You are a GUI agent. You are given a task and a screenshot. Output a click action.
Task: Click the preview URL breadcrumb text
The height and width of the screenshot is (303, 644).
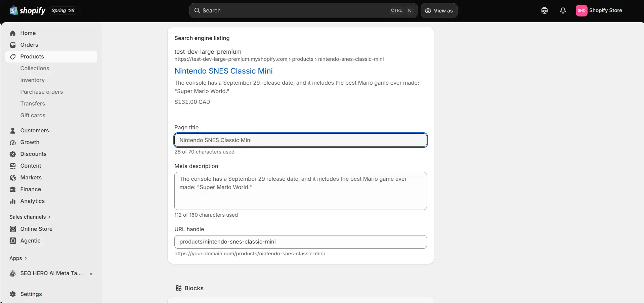pos(279,59)
